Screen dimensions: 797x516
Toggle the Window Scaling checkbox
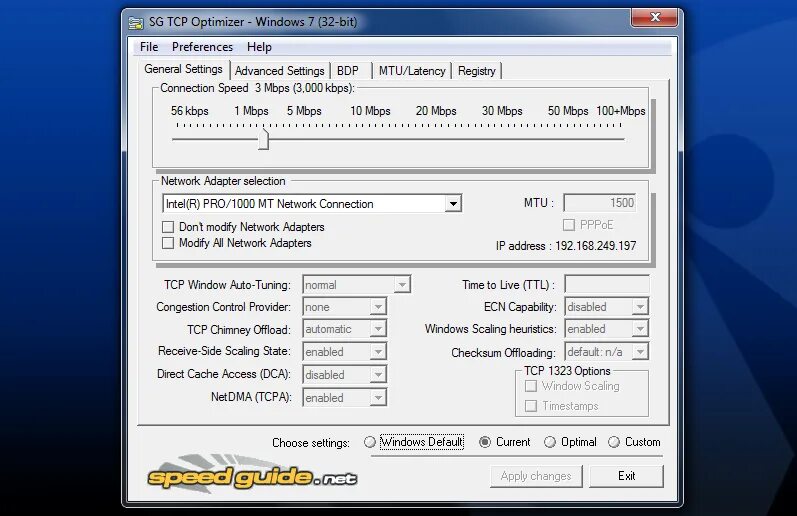pos(531,386)
